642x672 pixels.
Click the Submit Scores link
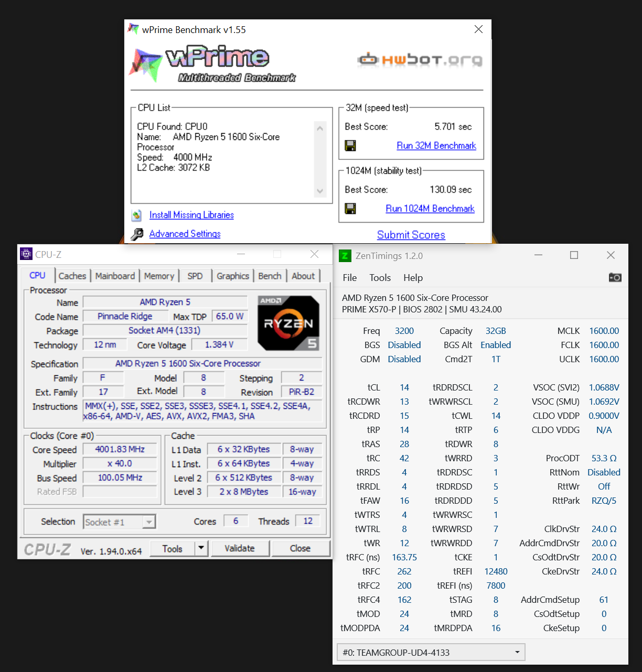[411, 235]
